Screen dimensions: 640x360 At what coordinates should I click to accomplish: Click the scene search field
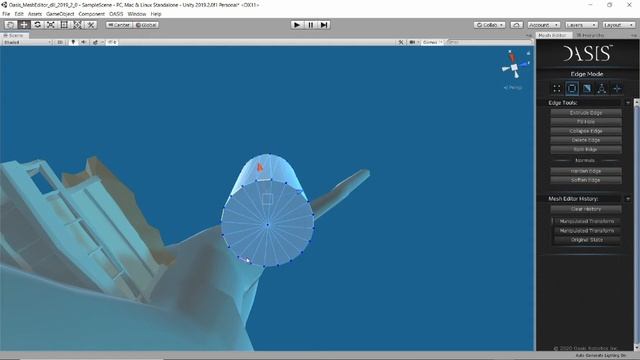point(489,42)
